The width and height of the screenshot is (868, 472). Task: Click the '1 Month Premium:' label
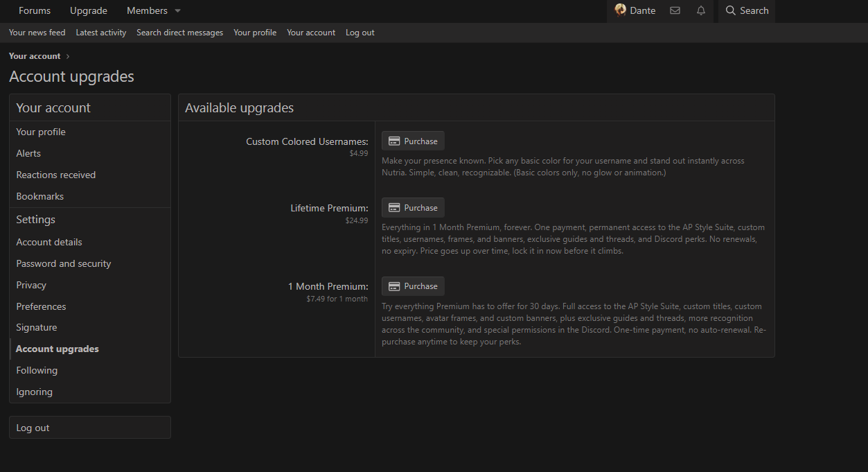click(x=328, y=286)
